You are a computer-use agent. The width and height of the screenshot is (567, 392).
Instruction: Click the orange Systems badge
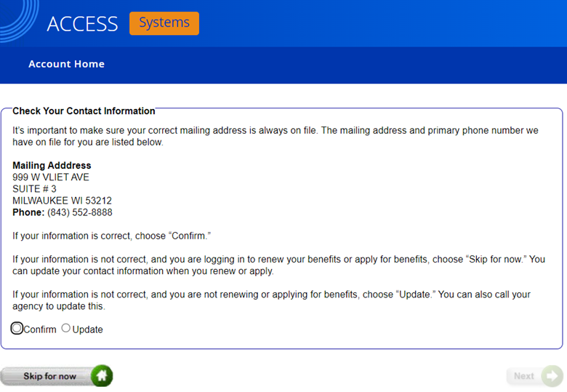pyautogui.click(x=164, y=23)
